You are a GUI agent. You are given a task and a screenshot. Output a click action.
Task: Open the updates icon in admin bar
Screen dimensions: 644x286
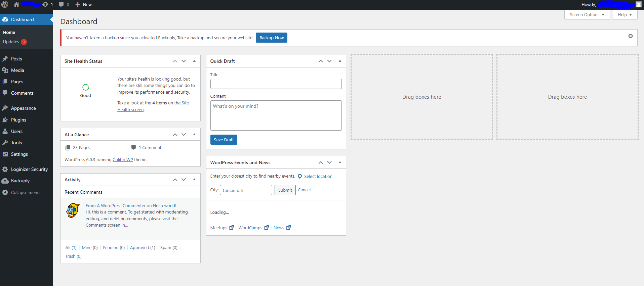point(45,4)
